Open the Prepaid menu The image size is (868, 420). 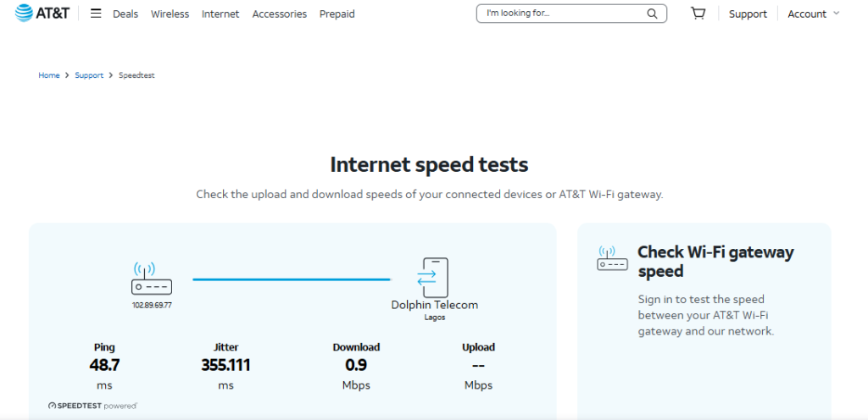pyautogui.click(x=337, y=14)
